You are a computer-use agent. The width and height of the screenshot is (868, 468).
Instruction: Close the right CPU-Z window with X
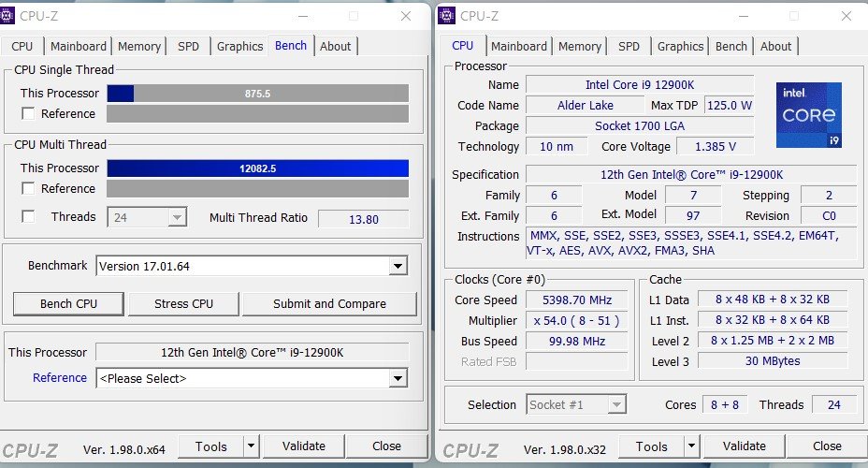tap(846, 16)
